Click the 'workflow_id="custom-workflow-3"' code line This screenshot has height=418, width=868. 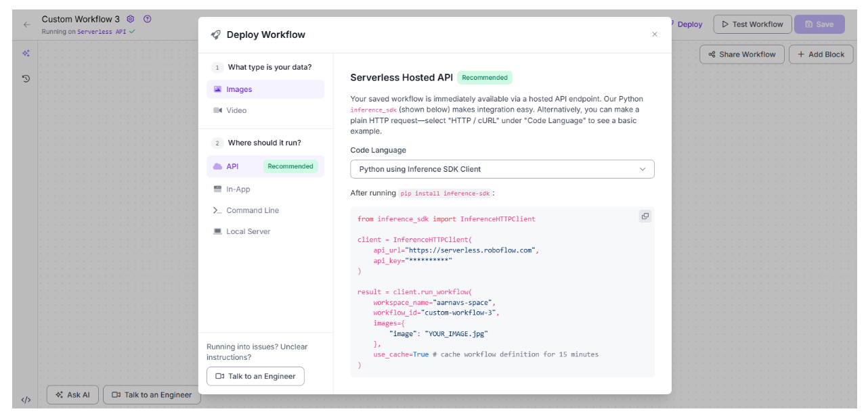point(436,313)
